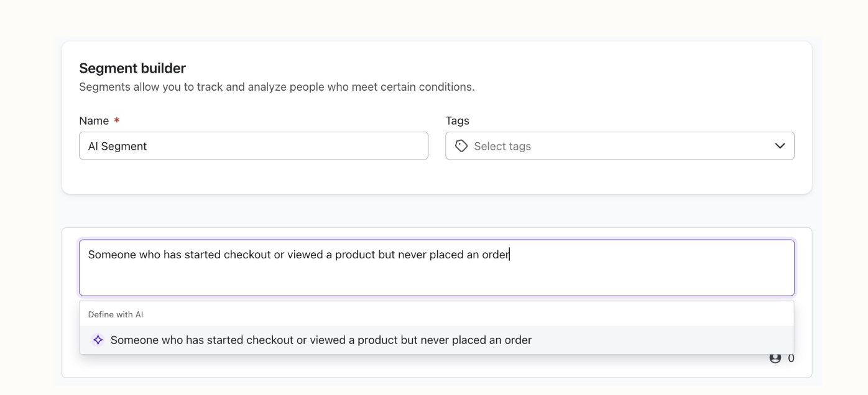Expand the Tags dropdown chevron arrow
The image size is (868, 395).
tap(780, 146)
